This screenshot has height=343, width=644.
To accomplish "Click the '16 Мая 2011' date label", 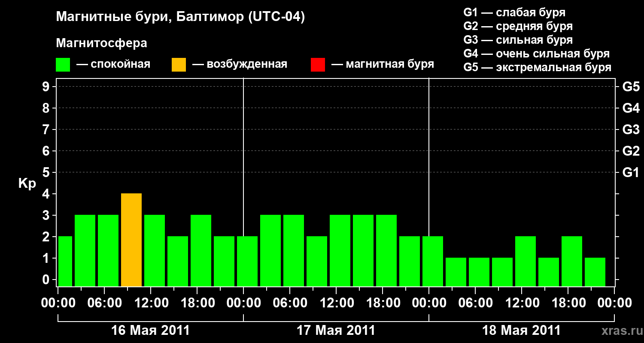I will point(150,331).
